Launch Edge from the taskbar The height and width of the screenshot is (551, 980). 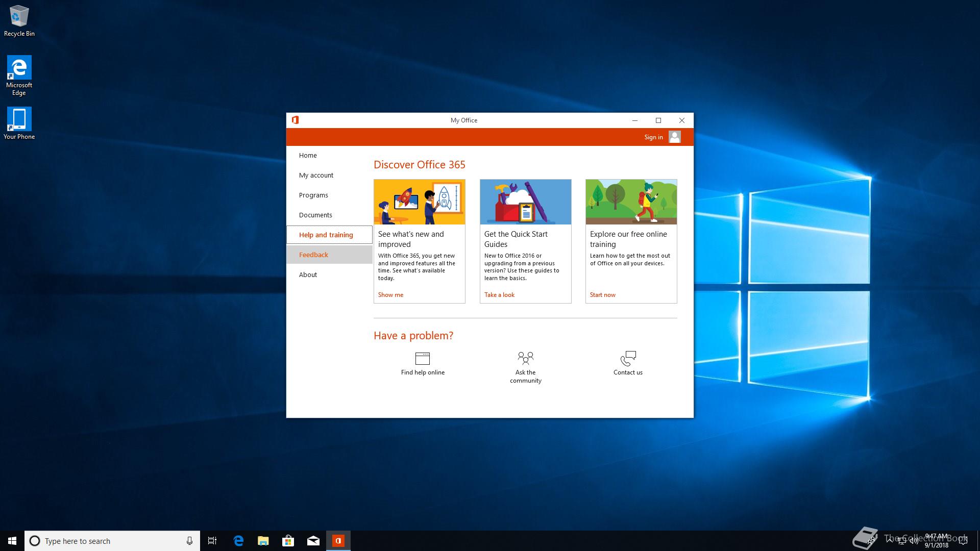238,541
